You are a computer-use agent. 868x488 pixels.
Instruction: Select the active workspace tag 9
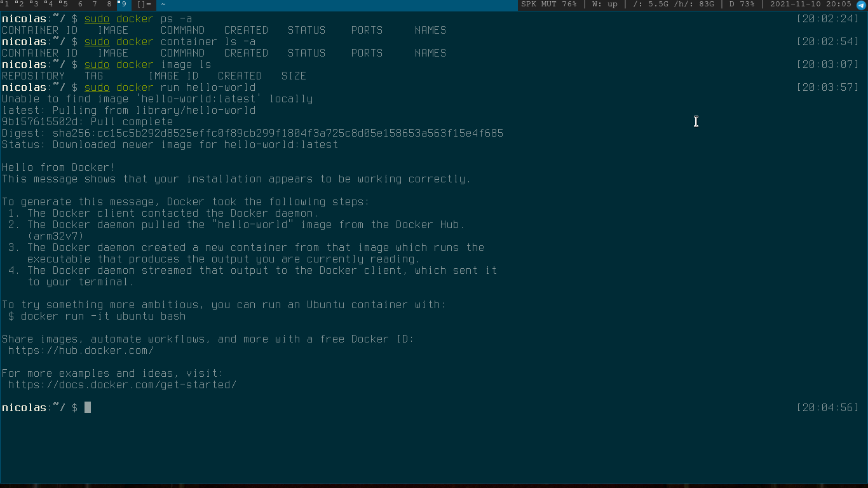(x=124, y=4)
